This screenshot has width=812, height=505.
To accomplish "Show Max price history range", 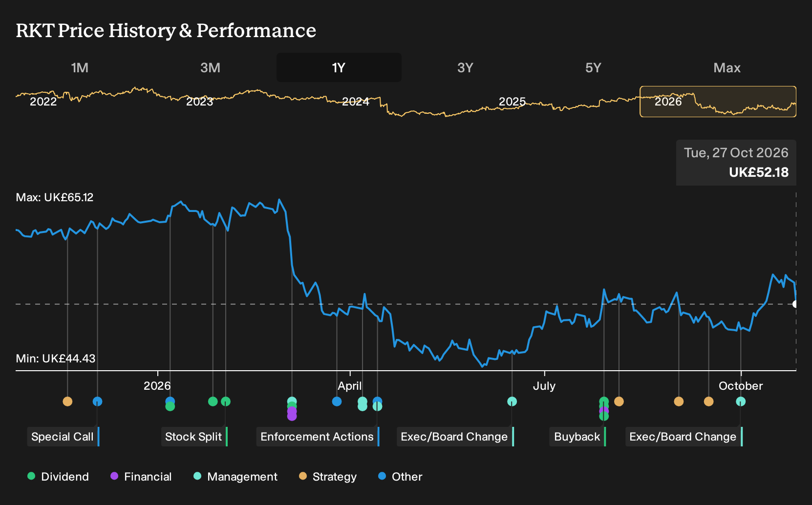I will point(727,68).
